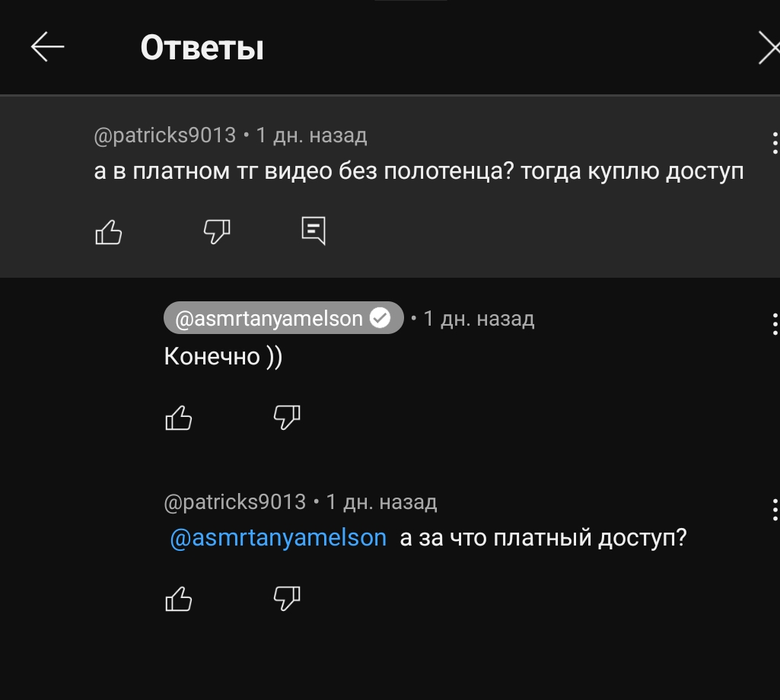Open @patricks9013 profile from the last reply
The height and width of the screenshot is (700, 780).
point(235,502)
